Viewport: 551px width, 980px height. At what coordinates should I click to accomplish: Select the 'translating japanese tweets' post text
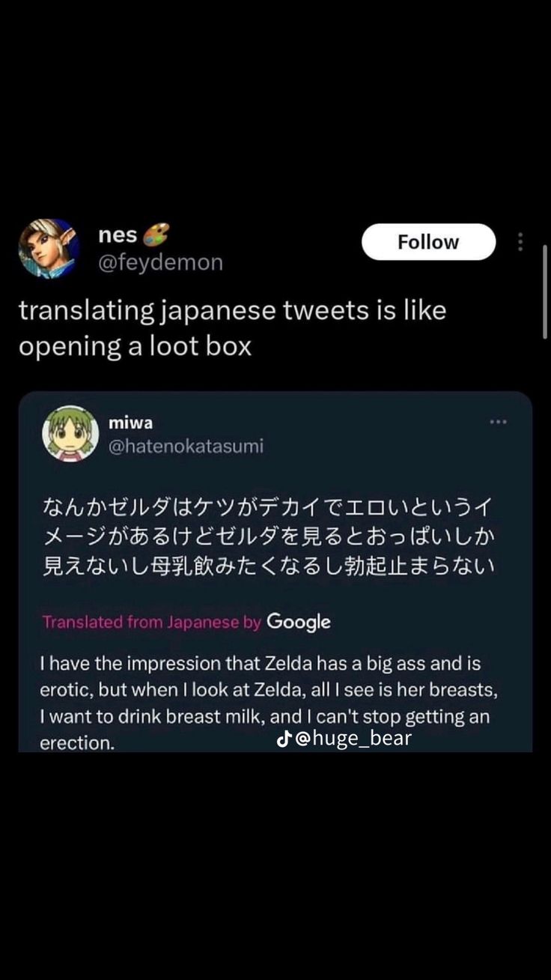pyautogui.click(x=232, y=328)
